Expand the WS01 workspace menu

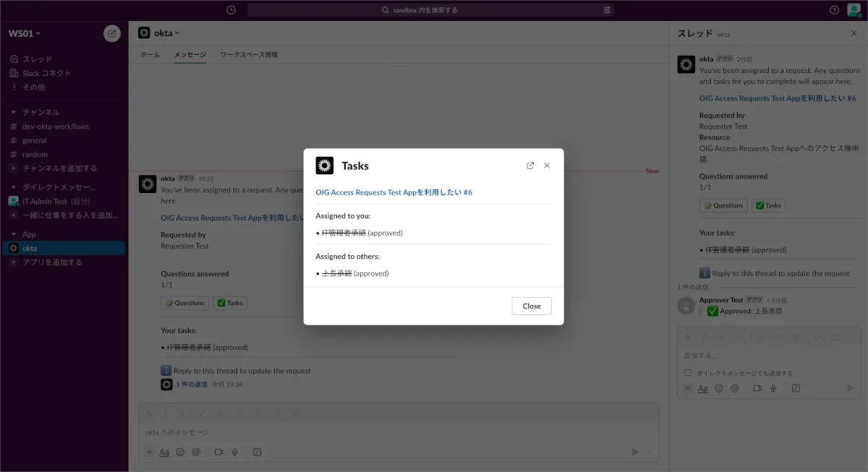(x=25, y=33)
